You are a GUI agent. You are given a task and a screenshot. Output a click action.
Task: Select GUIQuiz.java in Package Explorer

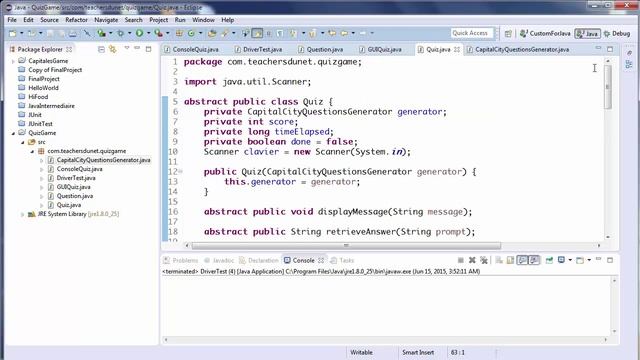pos(73,187)
